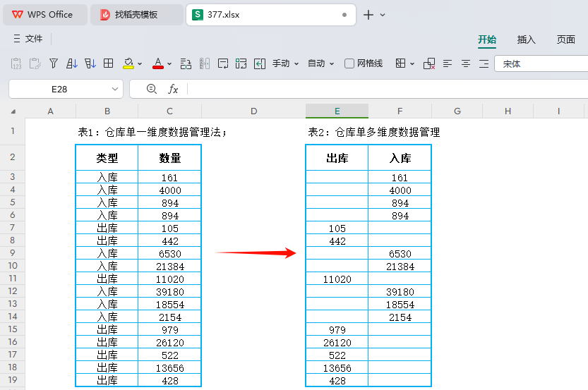Switch to the WPS Office home tab
588x390 pixels.
tap(45, 15)
